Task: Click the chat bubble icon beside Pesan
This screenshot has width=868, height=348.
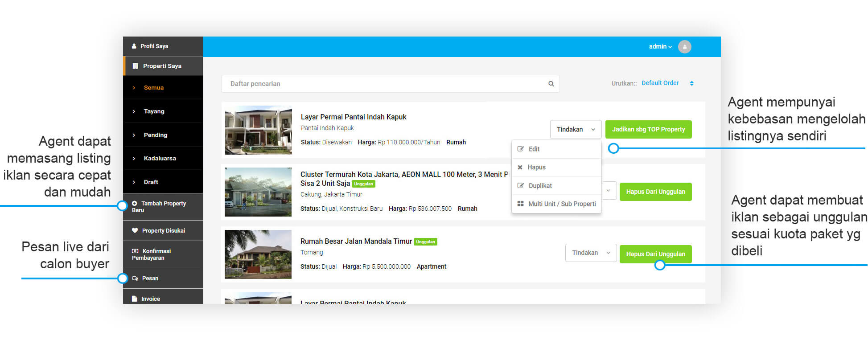Action: tap(135, 278)
